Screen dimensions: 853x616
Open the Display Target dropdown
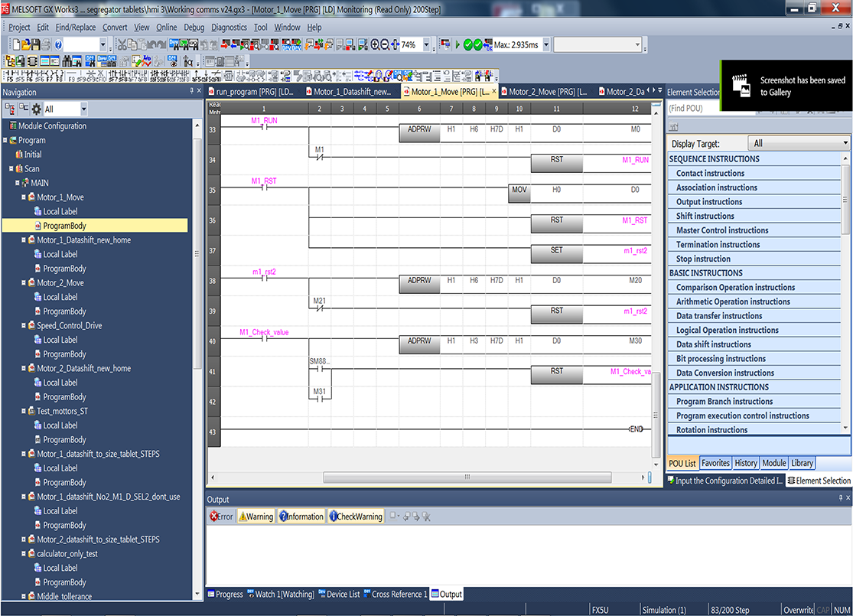(x=845, y=143)
